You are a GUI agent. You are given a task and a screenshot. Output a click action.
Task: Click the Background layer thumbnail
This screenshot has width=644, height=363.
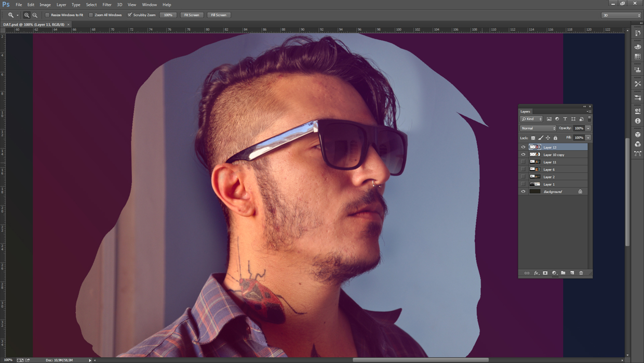point(535,191)
